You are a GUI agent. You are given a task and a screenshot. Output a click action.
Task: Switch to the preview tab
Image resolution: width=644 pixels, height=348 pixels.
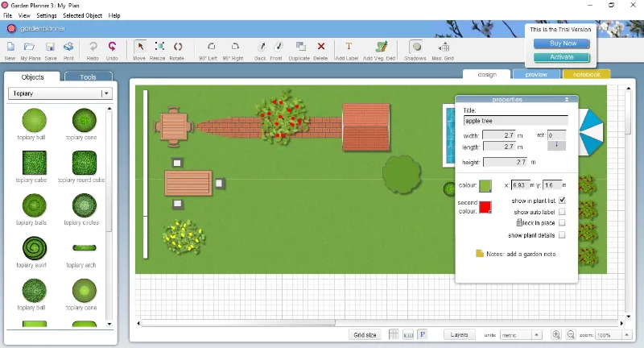(x=536, y=74)
